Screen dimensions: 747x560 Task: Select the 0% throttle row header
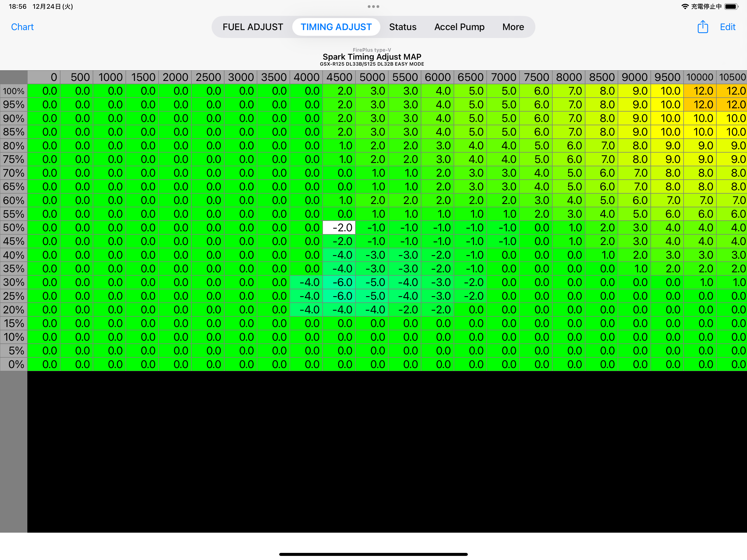coord(13,364)
